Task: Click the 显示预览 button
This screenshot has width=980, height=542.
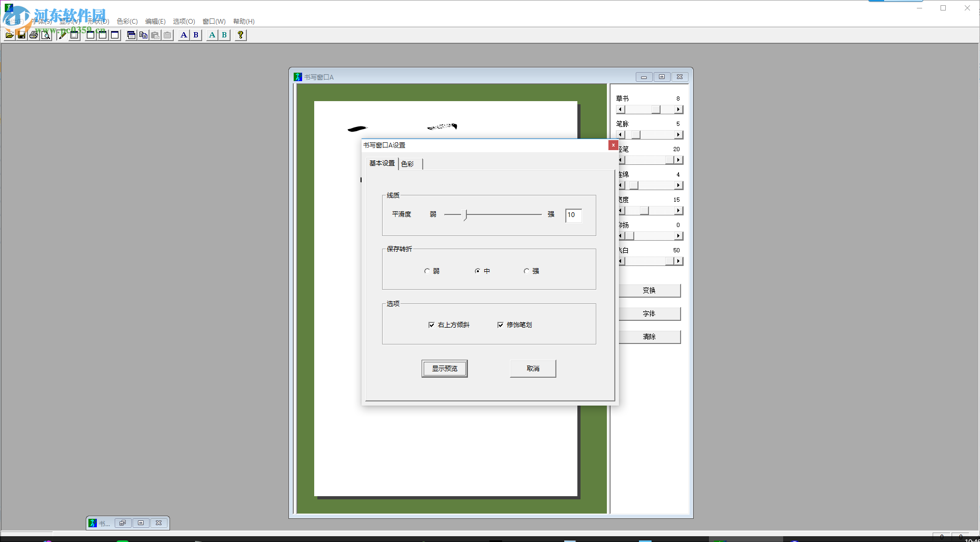Action: (x=445, y=369)
